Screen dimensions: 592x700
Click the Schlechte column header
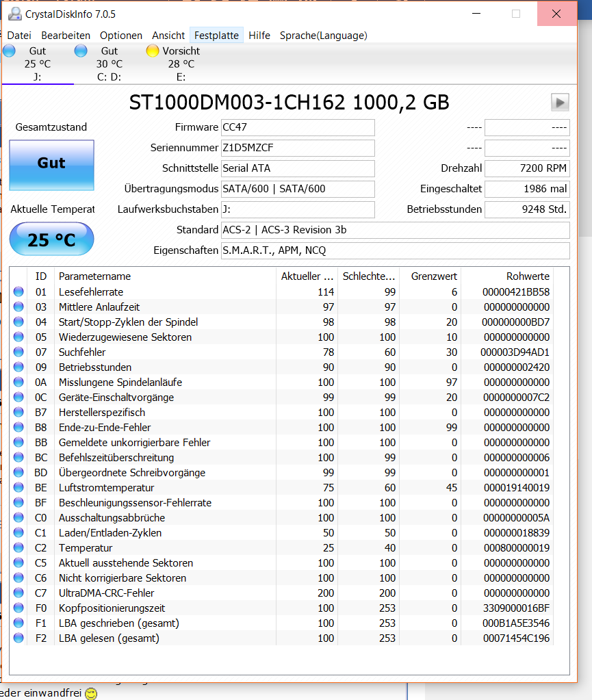(368, 276)
